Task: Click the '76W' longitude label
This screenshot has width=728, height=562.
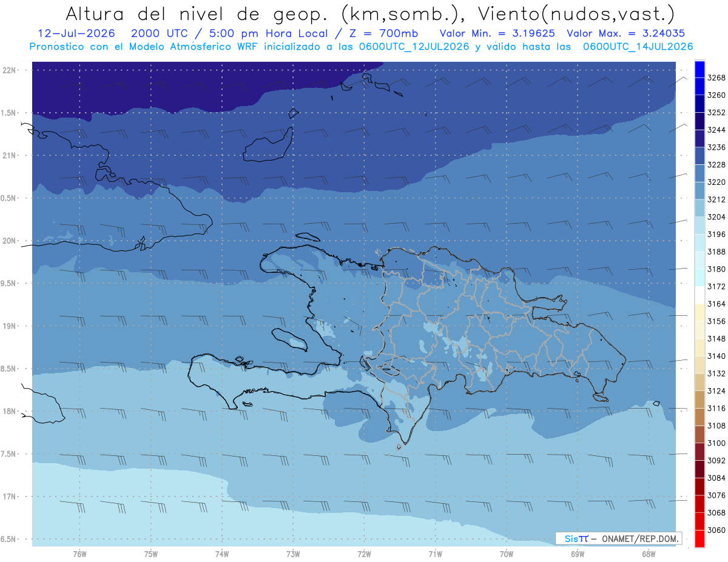Action: (79, 554)
